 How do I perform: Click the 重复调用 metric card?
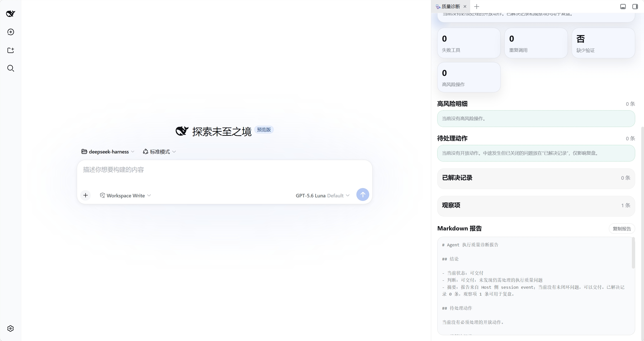[x=536, y=43]
